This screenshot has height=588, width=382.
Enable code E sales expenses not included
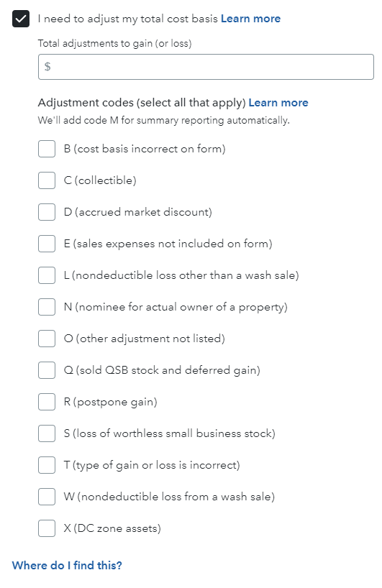[x=47, y=244]
